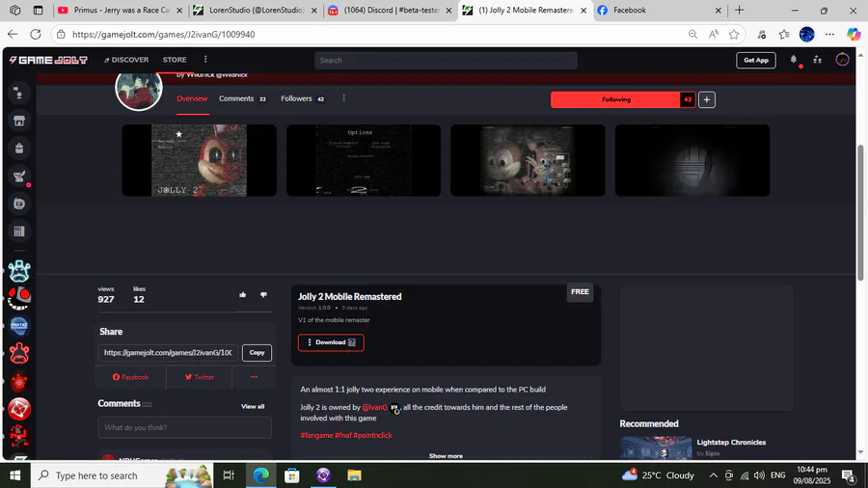Screen dimensions: 868x488
Task: Click the browser refresh icon
Action: coord(36,35)
